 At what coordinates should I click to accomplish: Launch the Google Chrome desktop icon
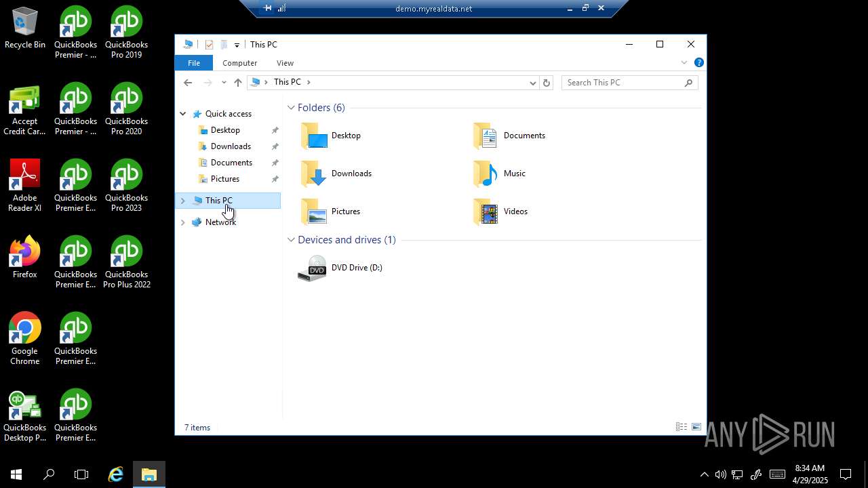(x=25, y=338)
